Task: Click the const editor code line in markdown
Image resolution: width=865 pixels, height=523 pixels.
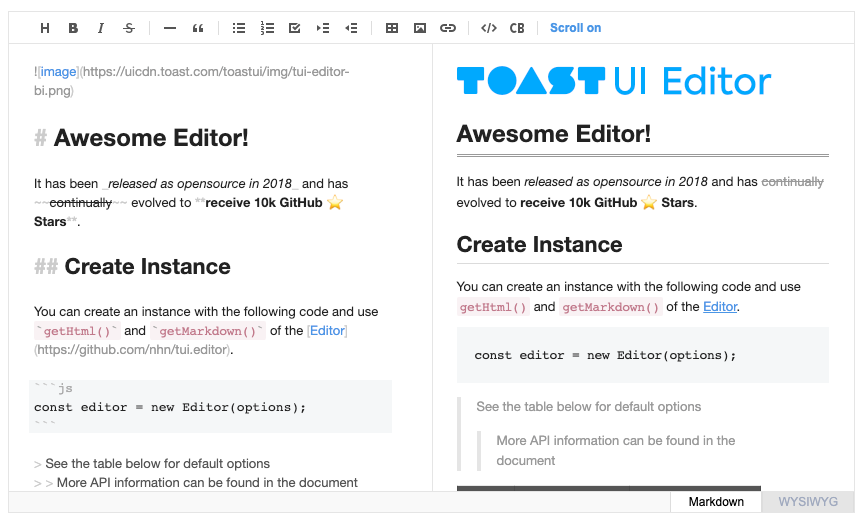Action: pos(170,407)
